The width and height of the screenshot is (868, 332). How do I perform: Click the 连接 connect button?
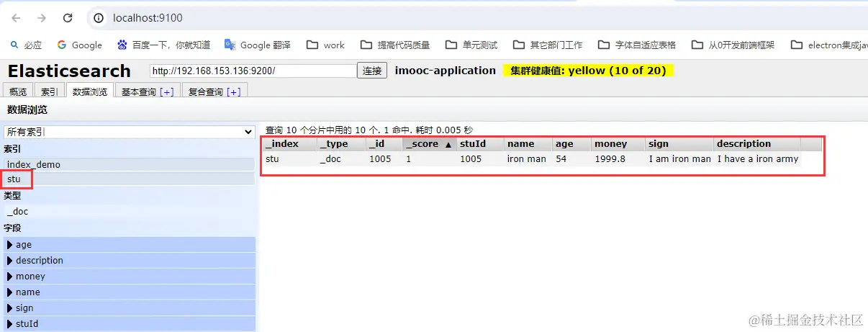(x=372, y=71)
